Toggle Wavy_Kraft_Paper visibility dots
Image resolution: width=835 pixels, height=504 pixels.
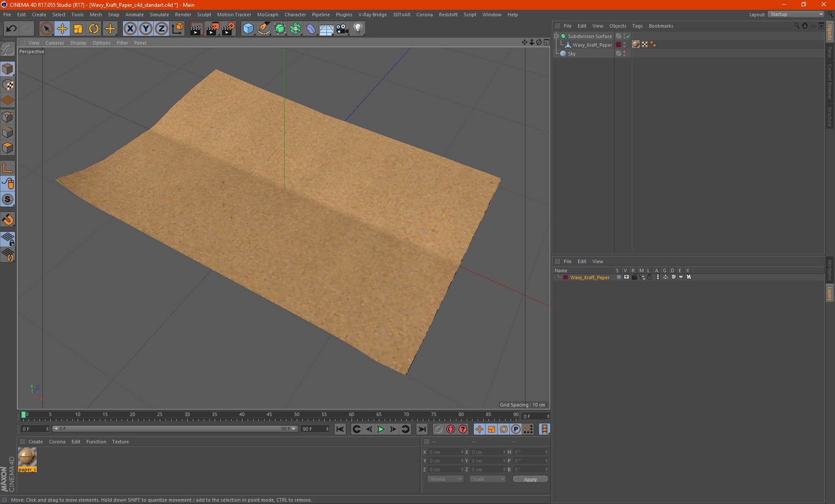pyautogui.click(x=624, y=45)
